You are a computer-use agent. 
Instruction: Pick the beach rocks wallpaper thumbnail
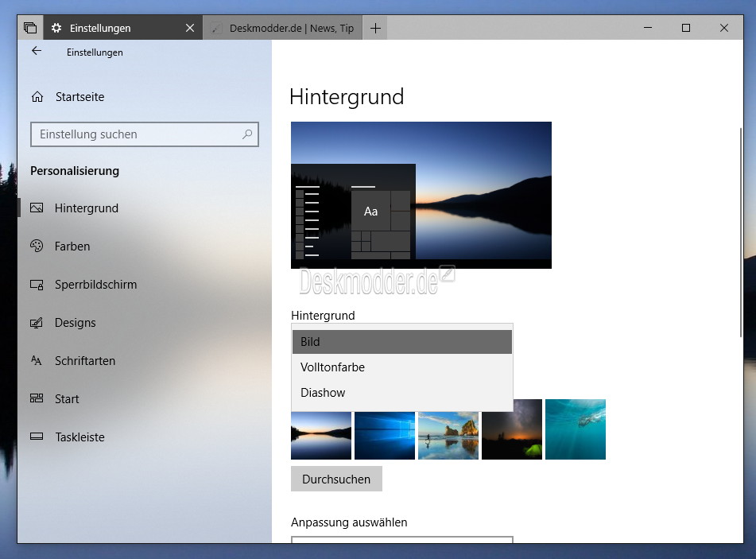coord(448,435)
